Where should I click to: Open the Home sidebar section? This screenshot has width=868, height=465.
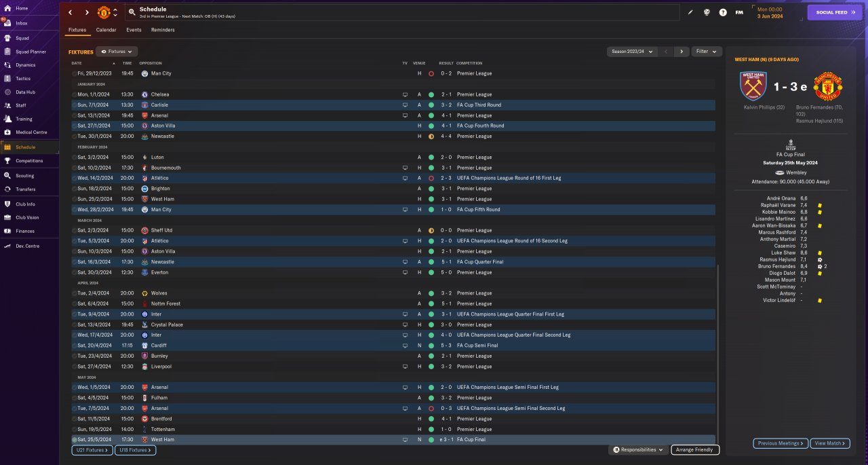click(x=22, y=8)
